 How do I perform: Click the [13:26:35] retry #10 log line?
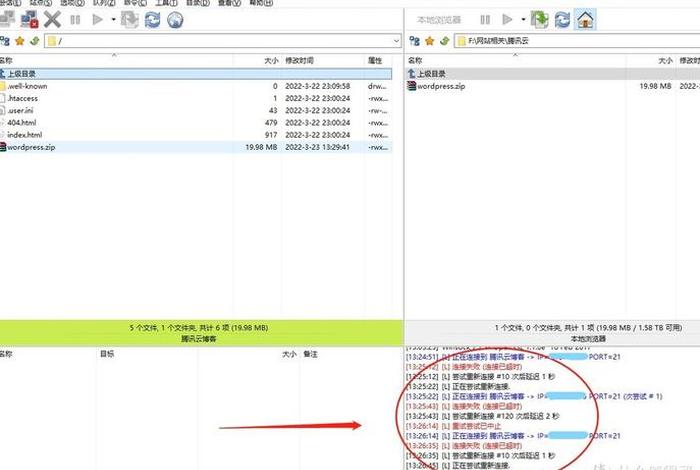480,456
